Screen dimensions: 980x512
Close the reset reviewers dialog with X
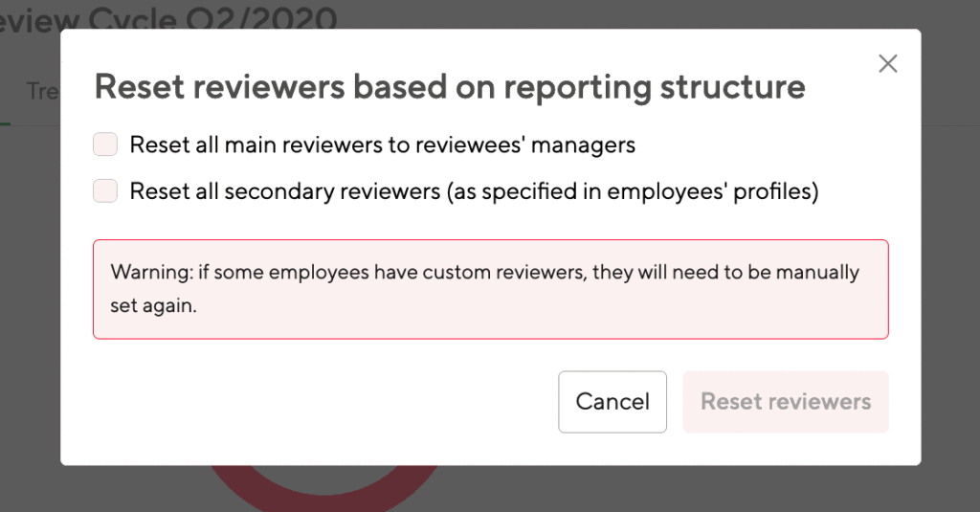tap(887, 64)
